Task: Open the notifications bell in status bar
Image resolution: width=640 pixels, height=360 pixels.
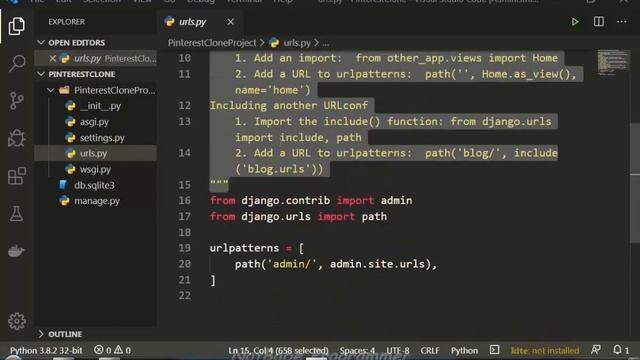Action: click(x=617, y=350)
